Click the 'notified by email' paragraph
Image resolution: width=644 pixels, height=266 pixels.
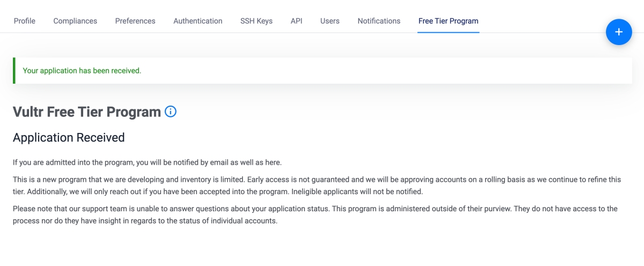[x=147, y=162]
